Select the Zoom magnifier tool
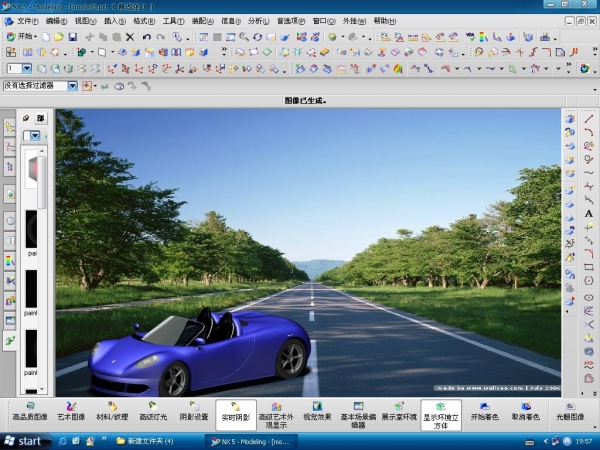600x450 pixels. (244, 37)
